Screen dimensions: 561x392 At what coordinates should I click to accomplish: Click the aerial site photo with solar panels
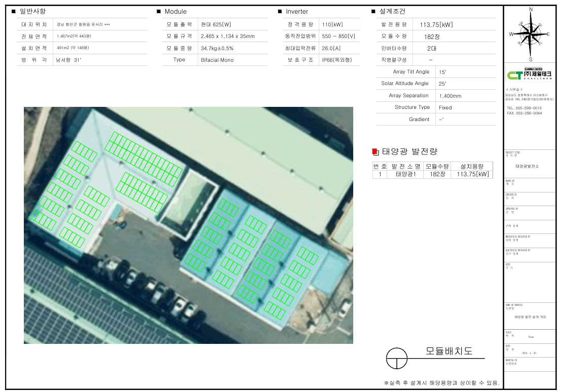(188, 225)
